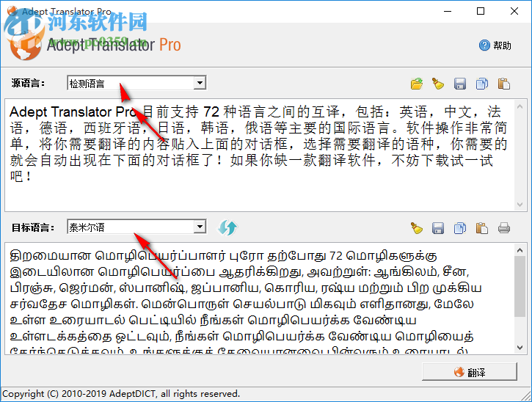Click the 源语言 label
This screenshot has width=532, height=402.
28,83
